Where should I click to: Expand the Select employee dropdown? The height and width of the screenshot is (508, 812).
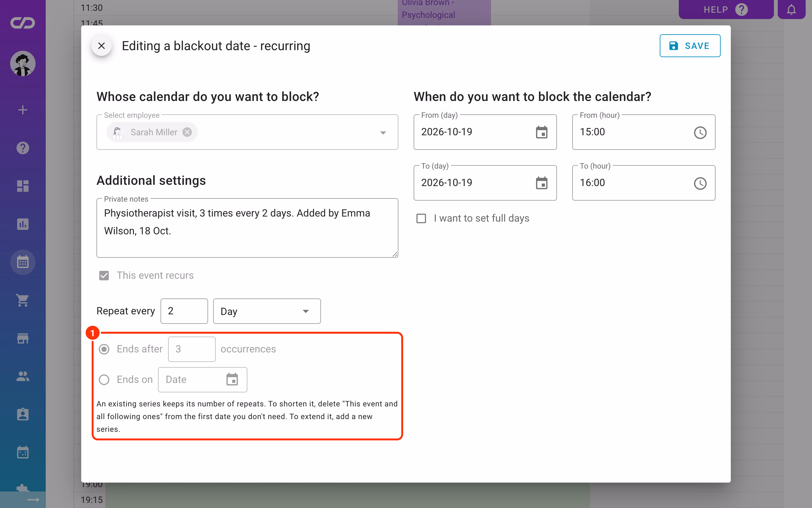(383, 132)
